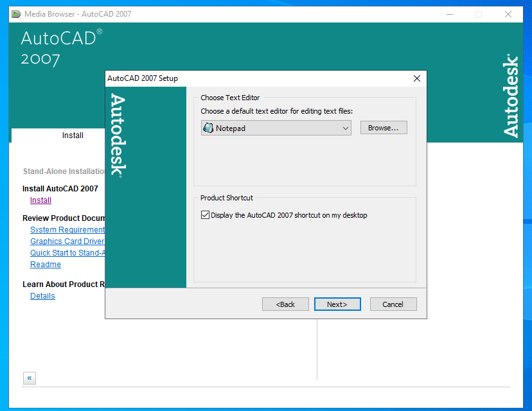Cancel the AutoCAD setup
The image size is (532, 411).
coord(393,304)
